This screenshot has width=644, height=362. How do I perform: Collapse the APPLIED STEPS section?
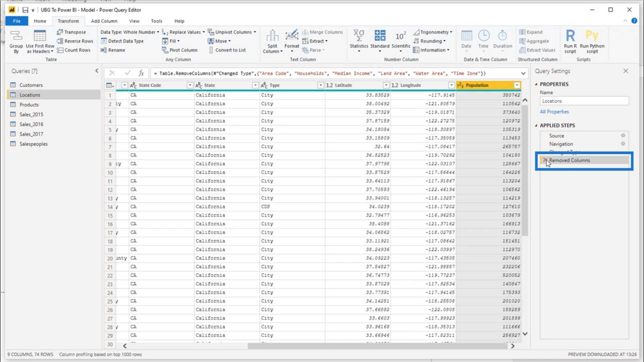click(536, 125)
